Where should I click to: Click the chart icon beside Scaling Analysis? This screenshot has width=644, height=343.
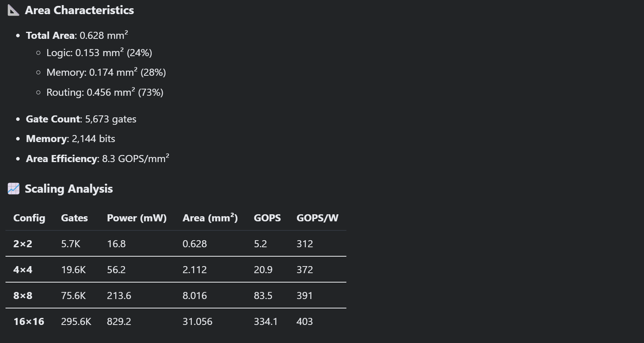point(13,189)
